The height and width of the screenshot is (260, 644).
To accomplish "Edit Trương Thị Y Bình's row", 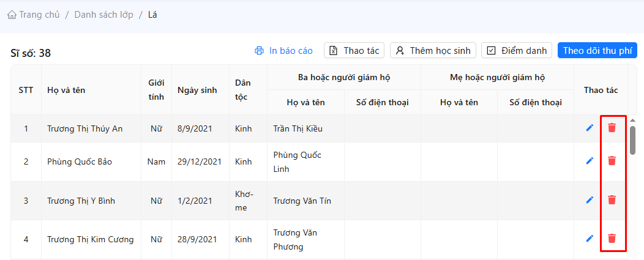I will pos(590,200).
